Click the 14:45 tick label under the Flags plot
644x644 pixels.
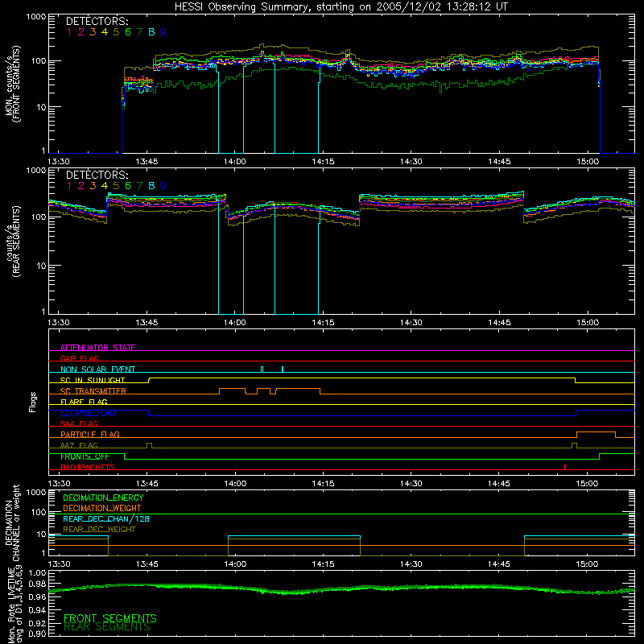(499, 484)
